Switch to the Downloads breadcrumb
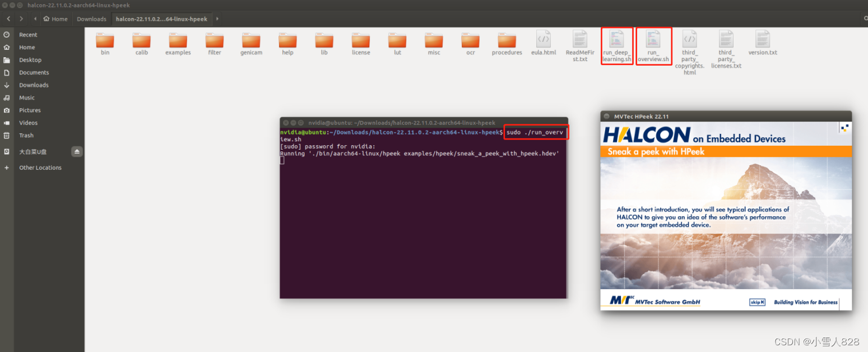This screenshot has height=352, width=868. click(91, 18)
